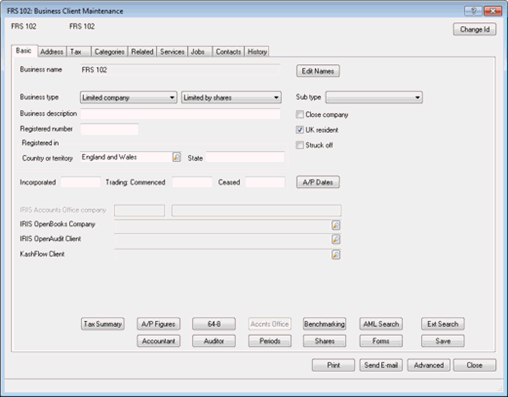
Task: Tick the Close company checkbox
Action: (300, 115)
